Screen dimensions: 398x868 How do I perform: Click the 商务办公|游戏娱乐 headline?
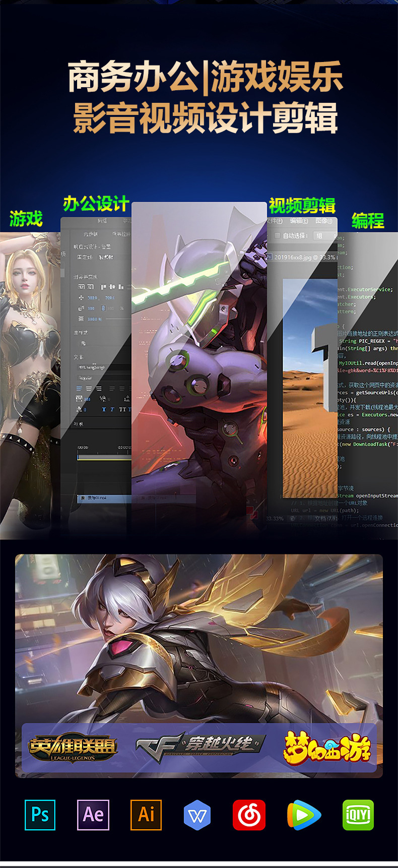206,78
